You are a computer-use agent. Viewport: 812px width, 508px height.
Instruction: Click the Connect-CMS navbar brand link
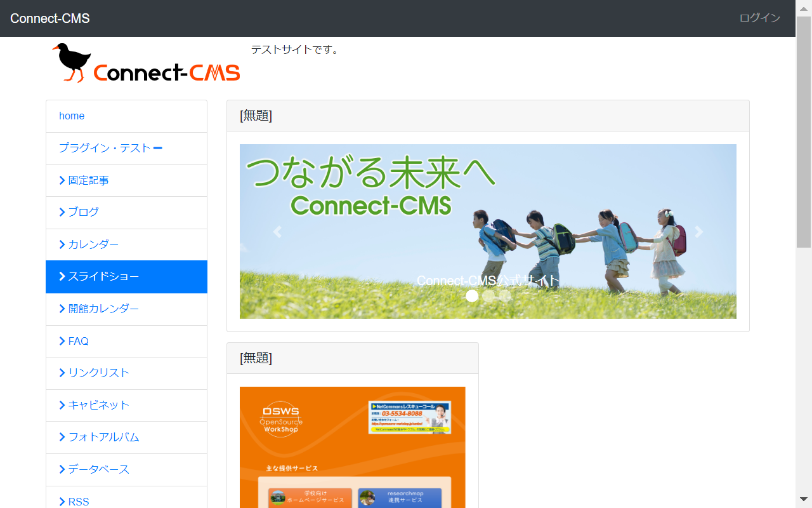click(x=50, y=18)
